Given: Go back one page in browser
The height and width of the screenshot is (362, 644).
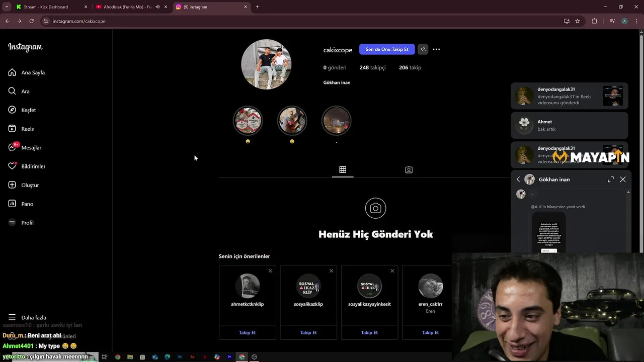Looking at the screenshot, I should pyautogui.click(x=7, y=21).
